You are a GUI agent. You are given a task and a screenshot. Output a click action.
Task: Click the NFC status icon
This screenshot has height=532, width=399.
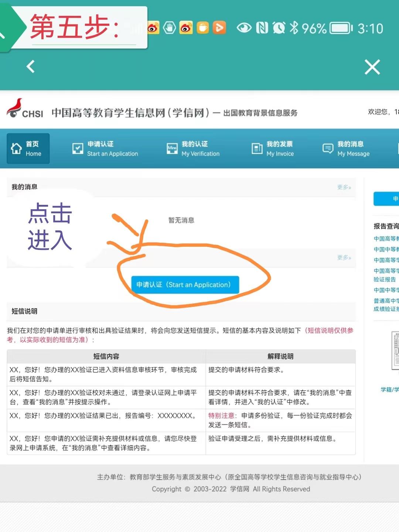pos(262,27)
